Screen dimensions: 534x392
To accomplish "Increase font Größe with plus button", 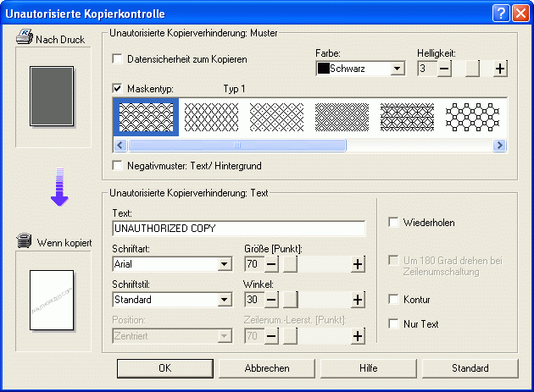I will click(358, 264).
